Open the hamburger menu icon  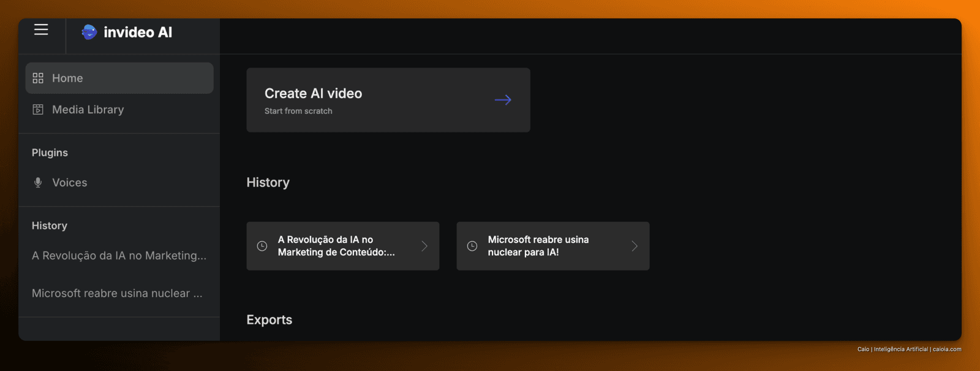[x=41, y=29]
